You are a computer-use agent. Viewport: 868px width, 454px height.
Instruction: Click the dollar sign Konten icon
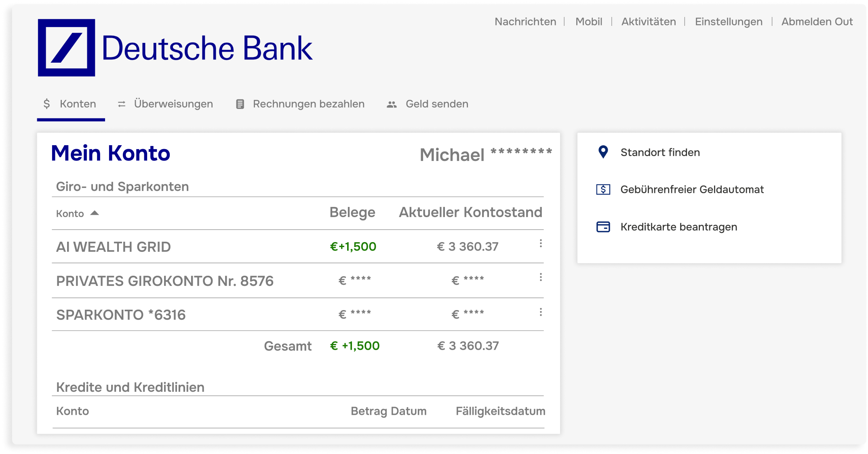[47, 104]
